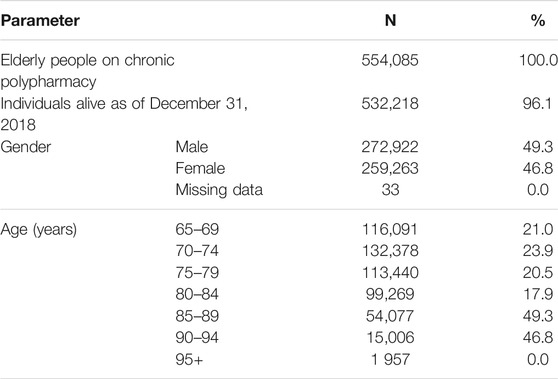Click the value 54,077

click(x=390, y=316)
